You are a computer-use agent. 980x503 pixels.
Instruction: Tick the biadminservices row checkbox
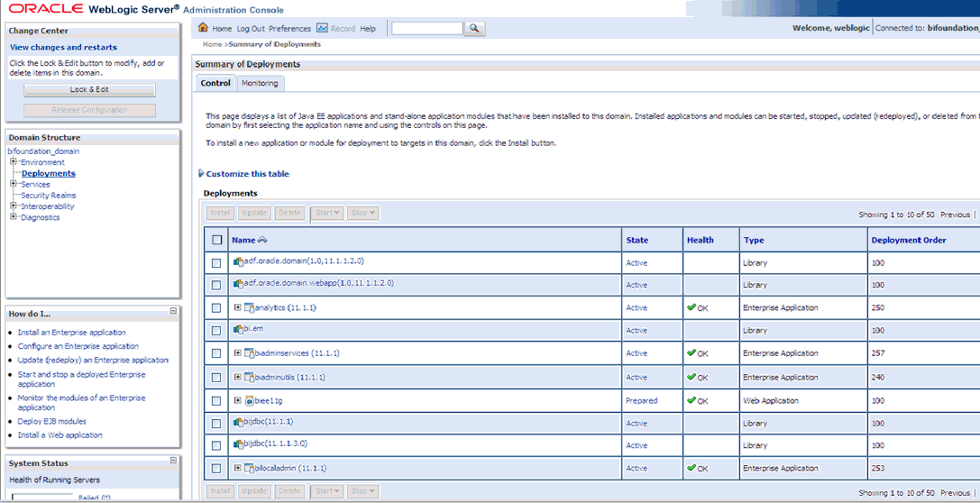216,353
